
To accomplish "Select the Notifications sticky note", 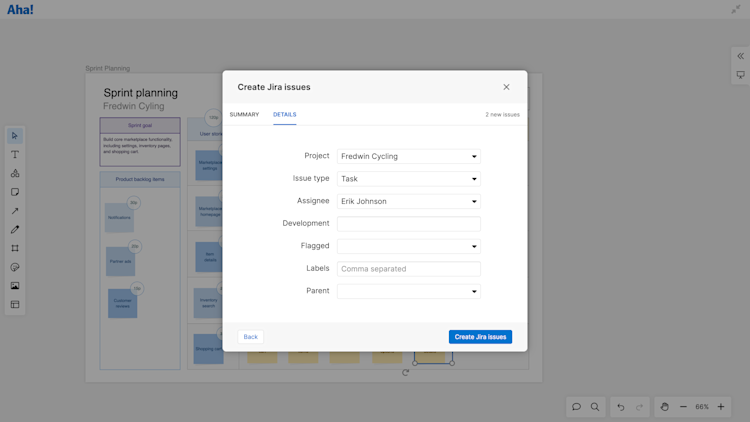I will click(x=119, y=218).
